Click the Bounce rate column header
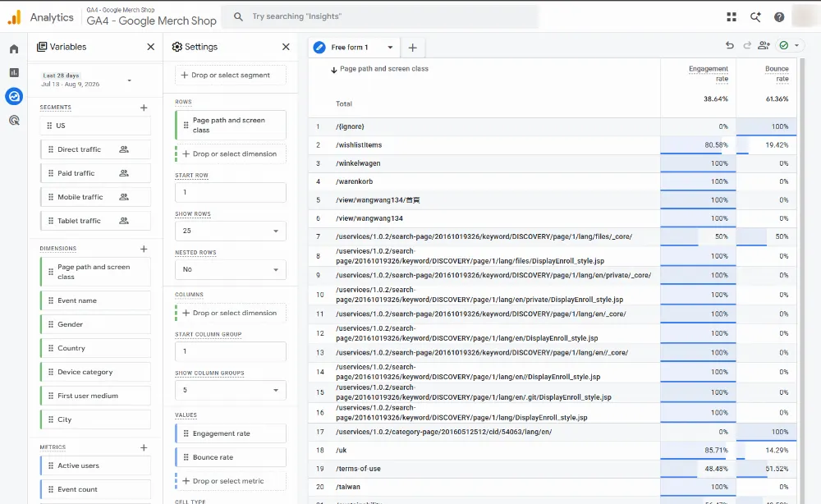Screen dimensions: 821x504 click(777, 74)
